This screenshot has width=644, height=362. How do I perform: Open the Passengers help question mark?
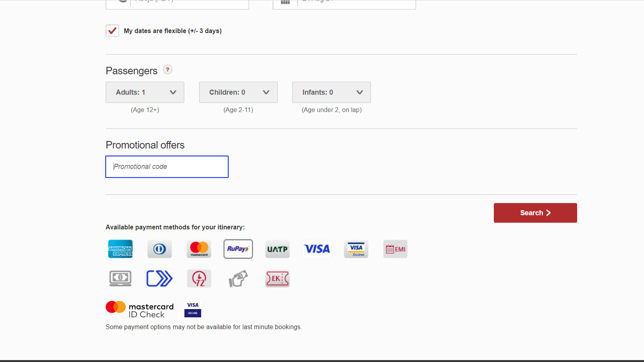point(168,70)
